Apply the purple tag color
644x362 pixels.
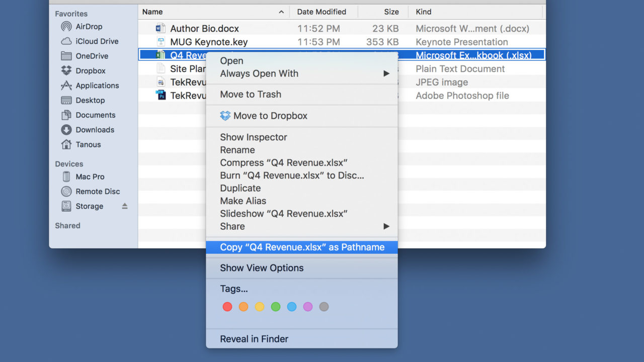tap(308, 307)
